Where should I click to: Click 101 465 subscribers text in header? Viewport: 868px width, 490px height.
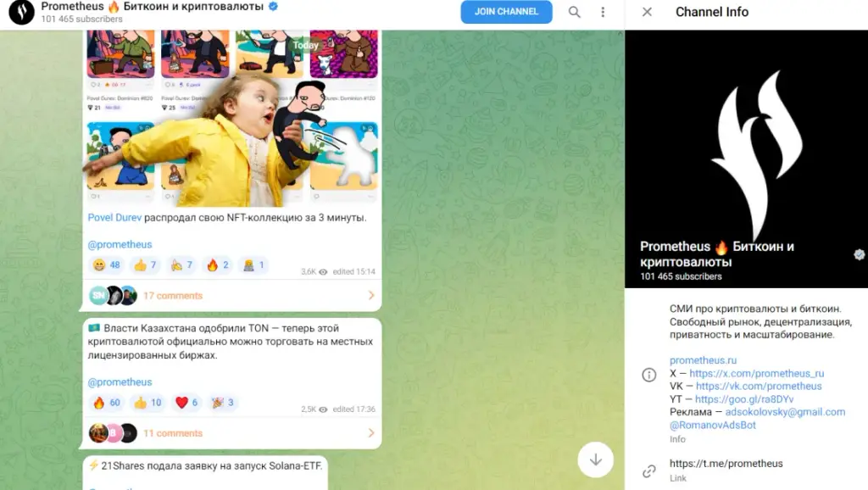tap(82, 19)
